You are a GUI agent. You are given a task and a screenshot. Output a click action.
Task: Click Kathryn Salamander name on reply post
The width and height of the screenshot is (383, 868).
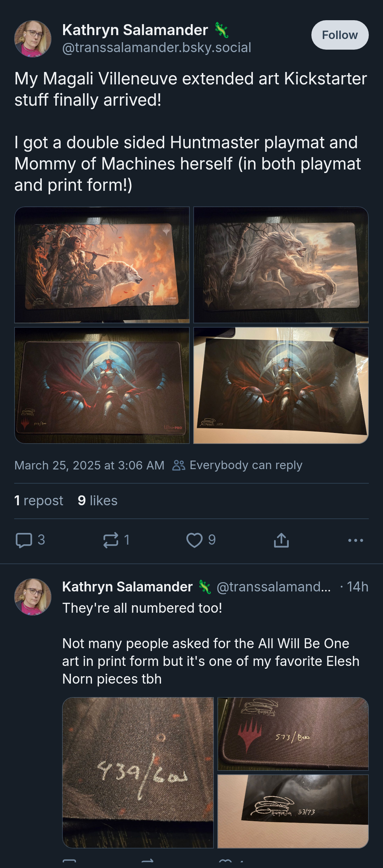(127, 587)
